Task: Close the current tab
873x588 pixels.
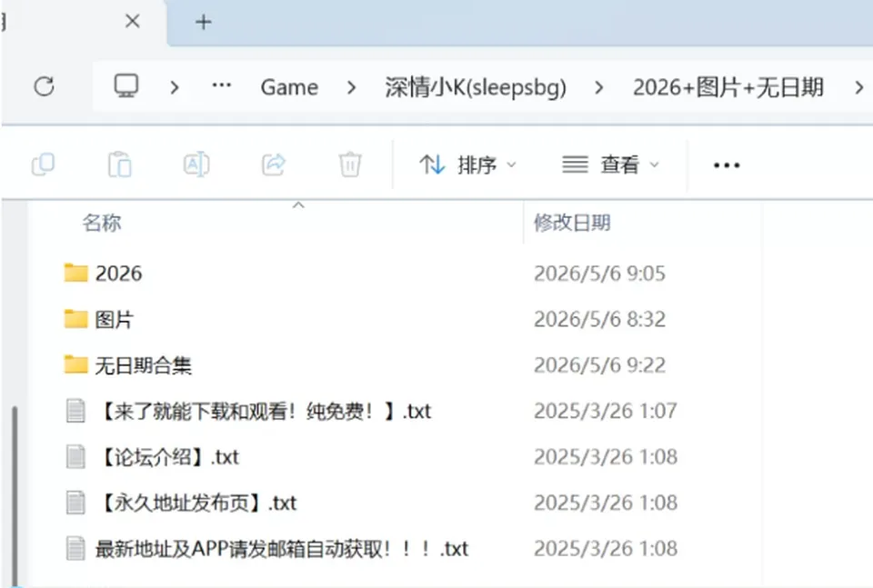Action: 133,22
